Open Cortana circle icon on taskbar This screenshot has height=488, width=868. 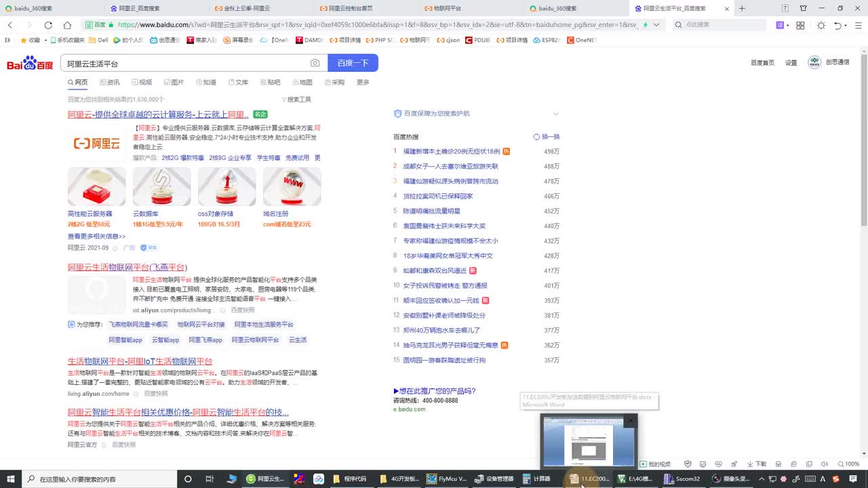click(188, 479)
